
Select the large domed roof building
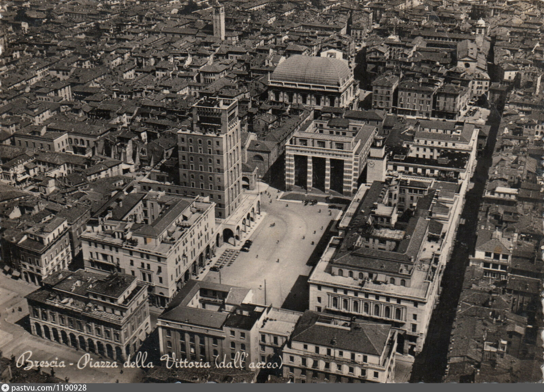311,71
